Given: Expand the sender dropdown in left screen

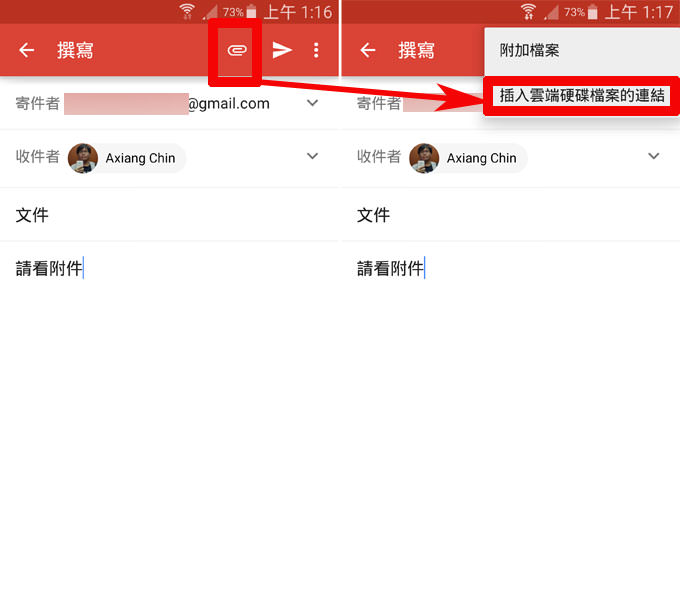Looking at the screenshot, I should pyautogui.click(x=313, y=103).
